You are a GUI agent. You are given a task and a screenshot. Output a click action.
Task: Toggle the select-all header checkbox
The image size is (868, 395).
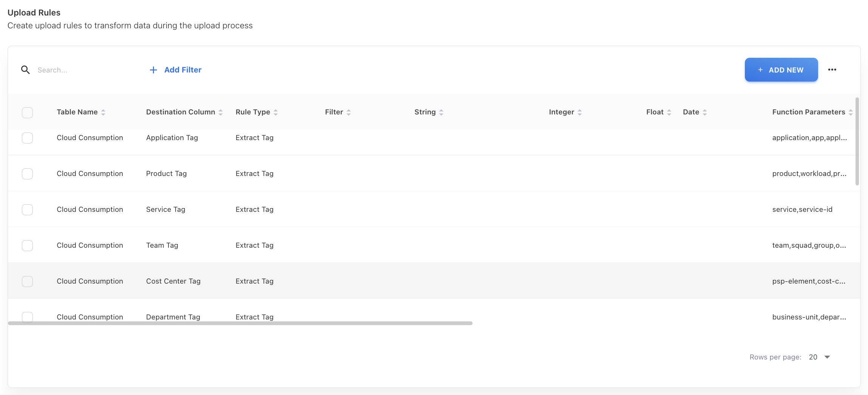27,113
